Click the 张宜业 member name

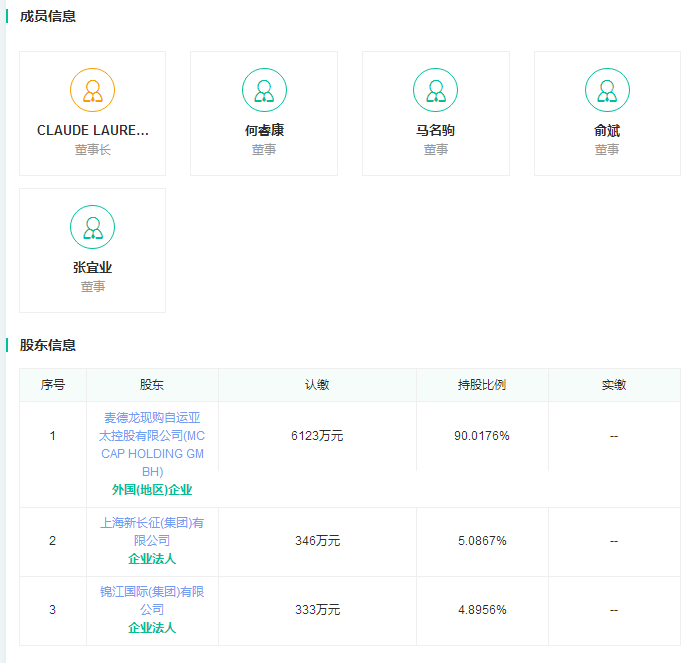(92, 267)
